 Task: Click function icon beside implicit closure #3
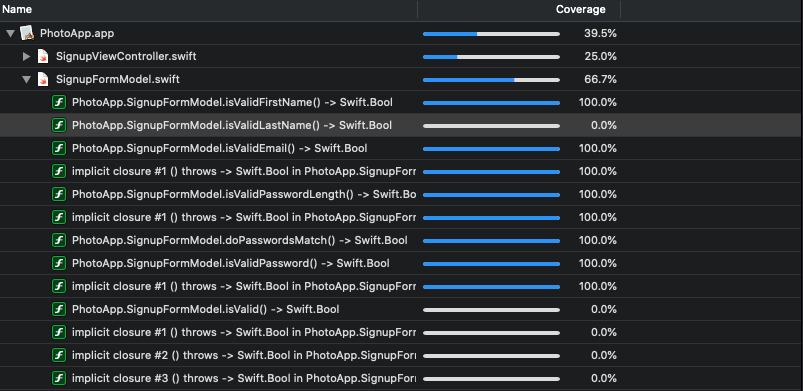click(x=59, y=378)
